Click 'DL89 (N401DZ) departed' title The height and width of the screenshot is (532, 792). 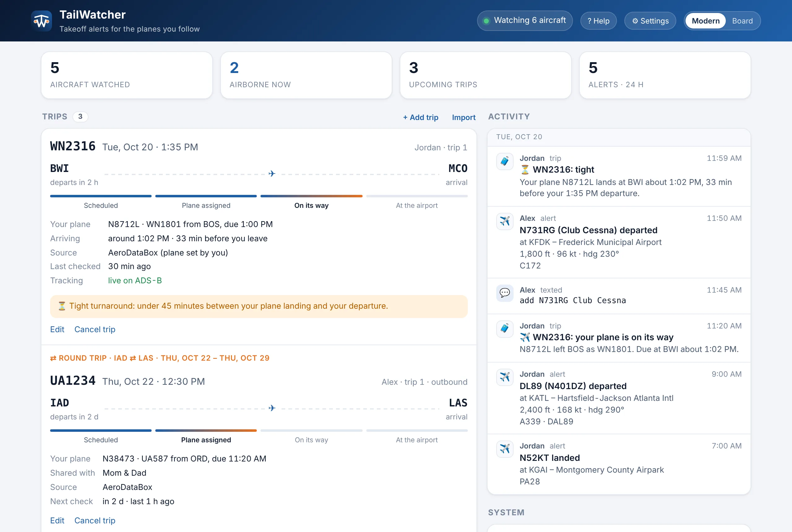573,386
